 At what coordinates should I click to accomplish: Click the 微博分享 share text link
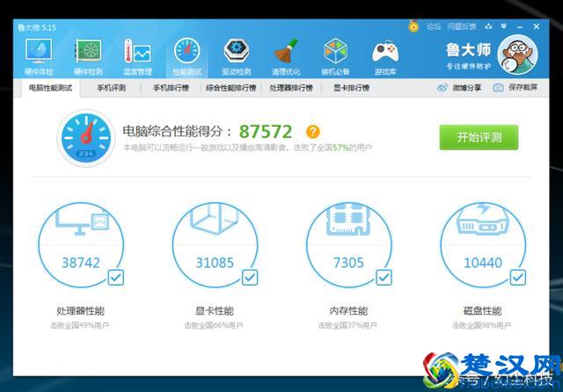[x=467, y=88]
